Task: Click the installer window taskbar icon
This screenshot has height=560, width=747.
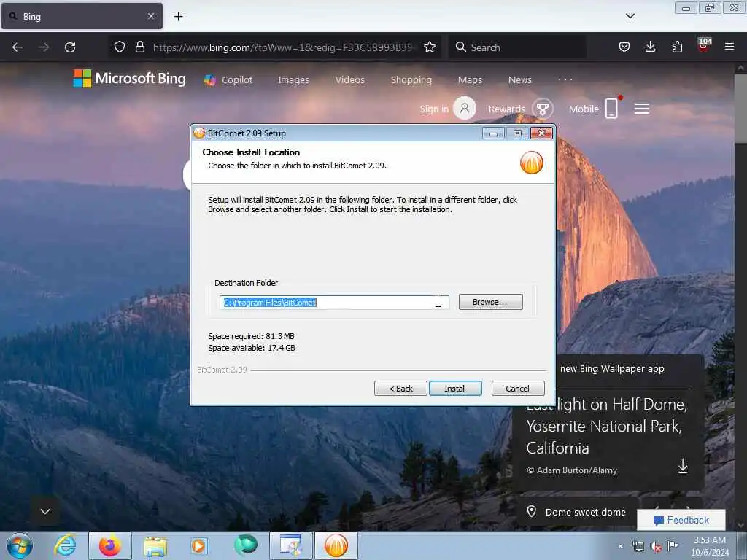Action: click(290, 545)
